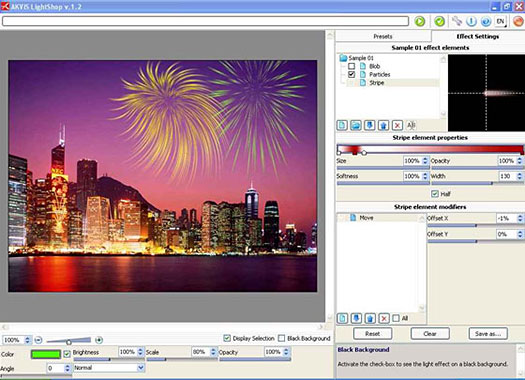Move modifier up icon under modifiers list
The width and height of the screenshot is (525, 380).
(370, 318)
